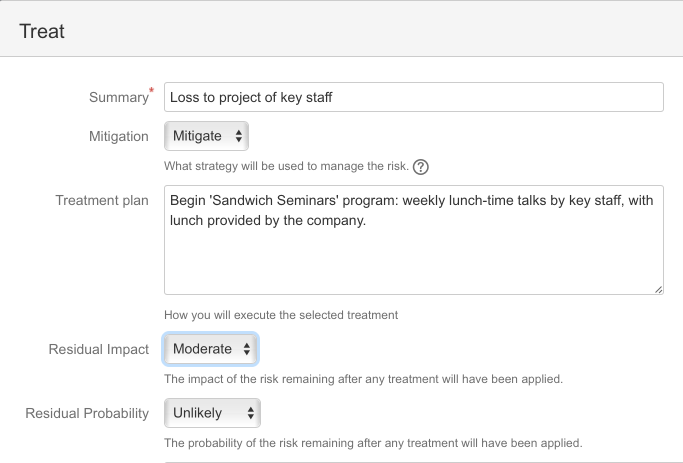Screen dimensions: 683x463
Task: Click inside the Treatment plan text area
Action: (414, 240)
